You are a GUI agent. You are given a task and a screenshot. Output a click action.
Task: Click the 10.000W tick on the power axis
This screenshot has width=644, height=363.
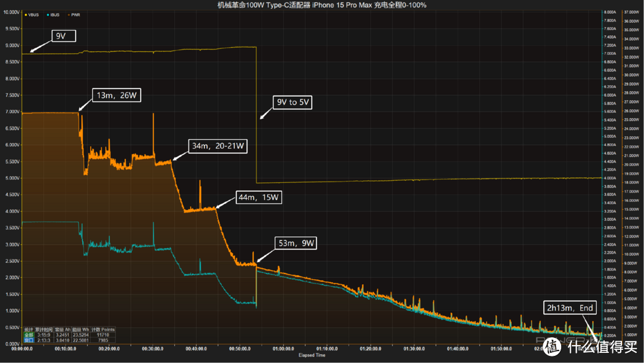[631, 254]
